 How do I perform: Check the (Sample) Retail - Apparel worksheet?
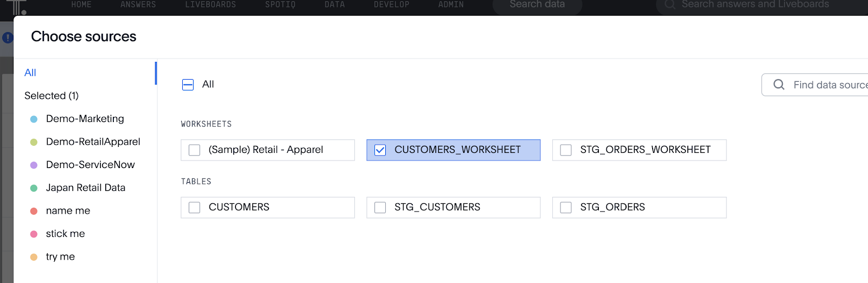click(194, 150)
